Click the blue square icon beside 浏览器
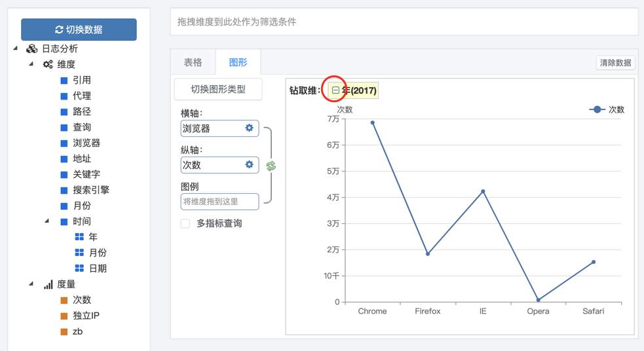The height and width of the screenshot is (351, 644). click(64, 143)
